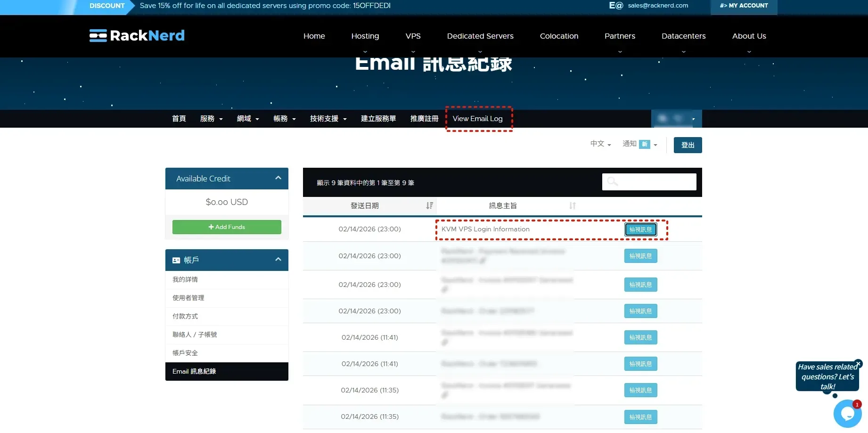
Task: Click the account card icon in sidebar
Action: pos(176,260)
